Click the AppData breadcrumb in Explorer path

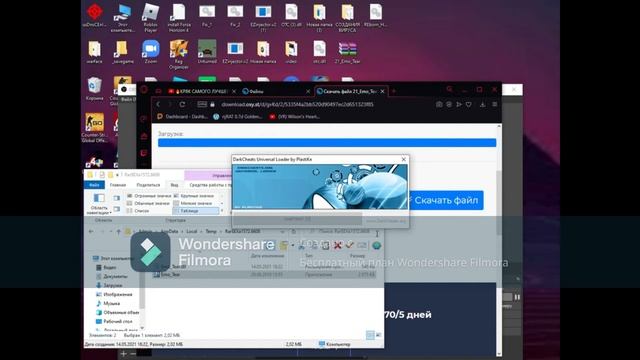point(169,231)
